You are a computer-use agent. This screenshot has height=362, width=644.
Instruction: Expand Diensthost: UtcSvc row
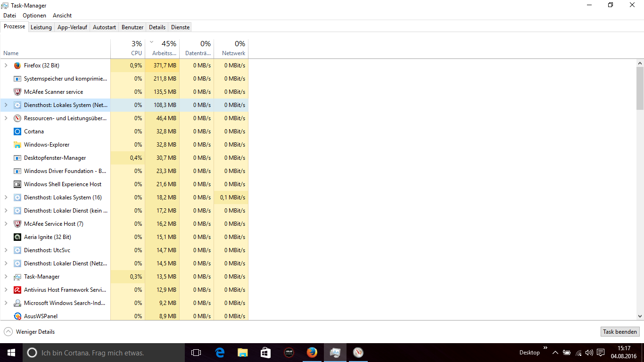(6, 250)
